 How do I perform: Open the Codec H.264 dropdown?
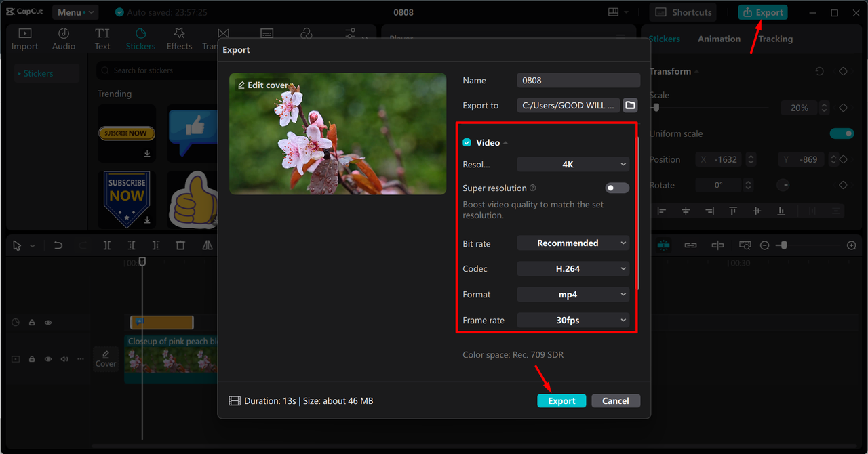(x=573, y=268)
